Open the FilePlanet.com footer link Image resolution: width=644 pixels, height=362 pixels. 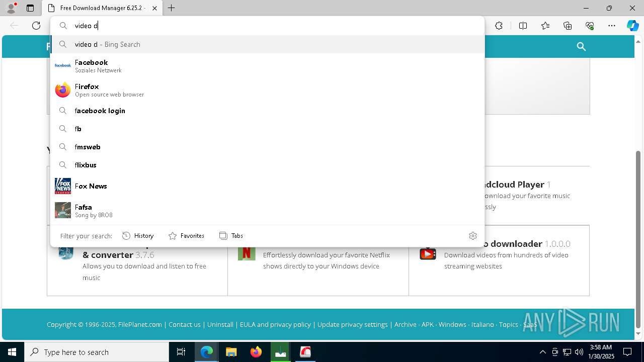(x=140, y=324)
